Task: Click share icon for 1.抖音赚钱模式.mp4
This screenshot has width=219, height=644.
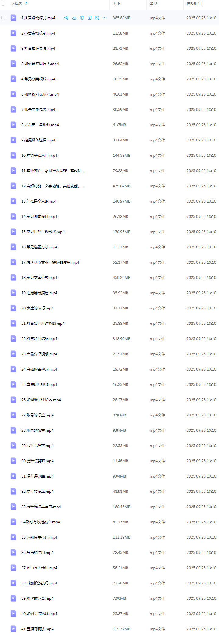Action: tap(66, 18)
